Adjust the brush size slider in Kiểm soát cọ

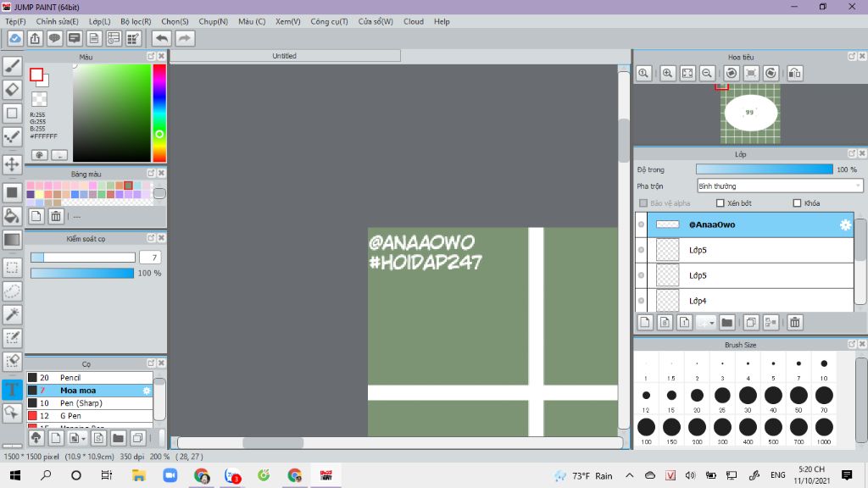click(82, 258)
